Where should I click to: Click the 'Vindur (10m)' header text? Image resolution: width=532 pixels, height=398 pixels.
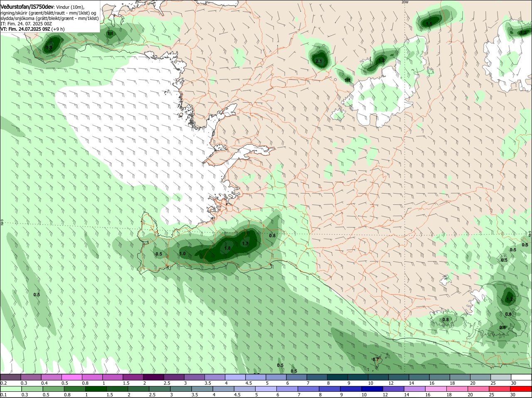[x=70, y=7]
